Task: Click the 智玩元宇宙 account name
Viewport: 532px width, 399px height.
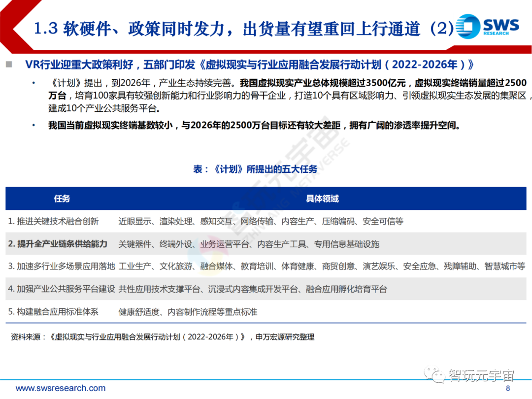Action: point(481,375)
